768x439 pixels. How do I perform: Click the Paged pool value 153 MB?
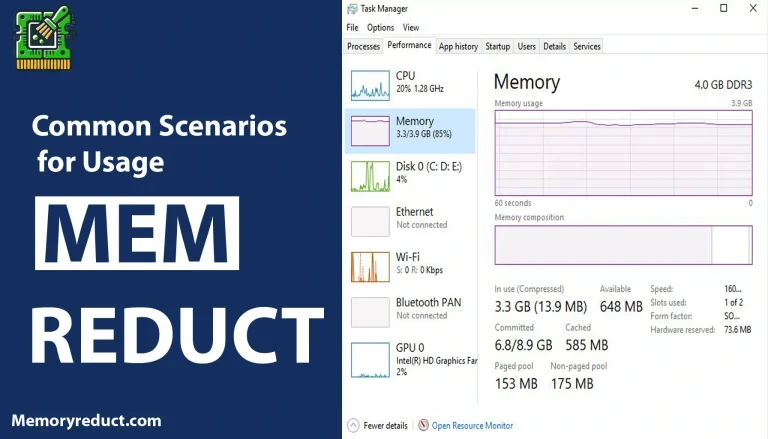pos(516,384)
